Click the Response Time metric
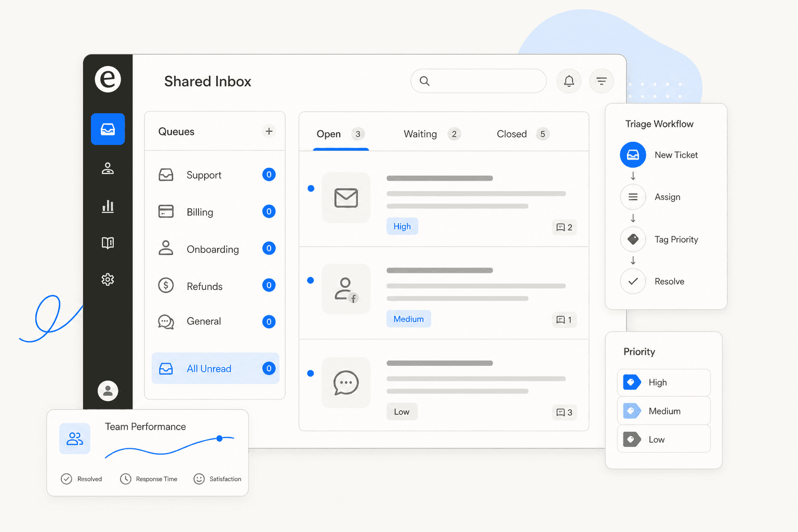This screenshot has width=798, height=532. click(x=149, y=479)
